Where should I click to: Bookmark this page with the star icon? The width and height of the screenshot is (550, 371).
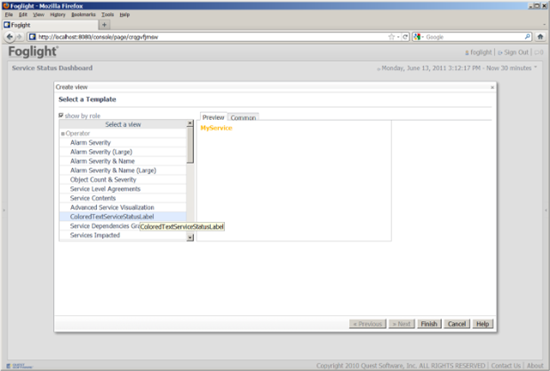391,37
